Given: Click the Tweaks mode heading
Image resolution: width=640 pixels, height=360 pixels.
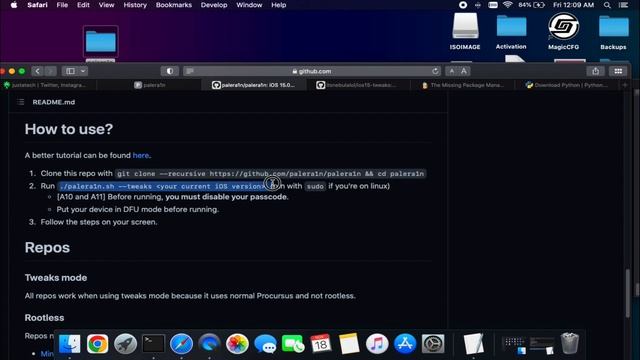Looking at the screenshot, I should click(x=56, y=278).
